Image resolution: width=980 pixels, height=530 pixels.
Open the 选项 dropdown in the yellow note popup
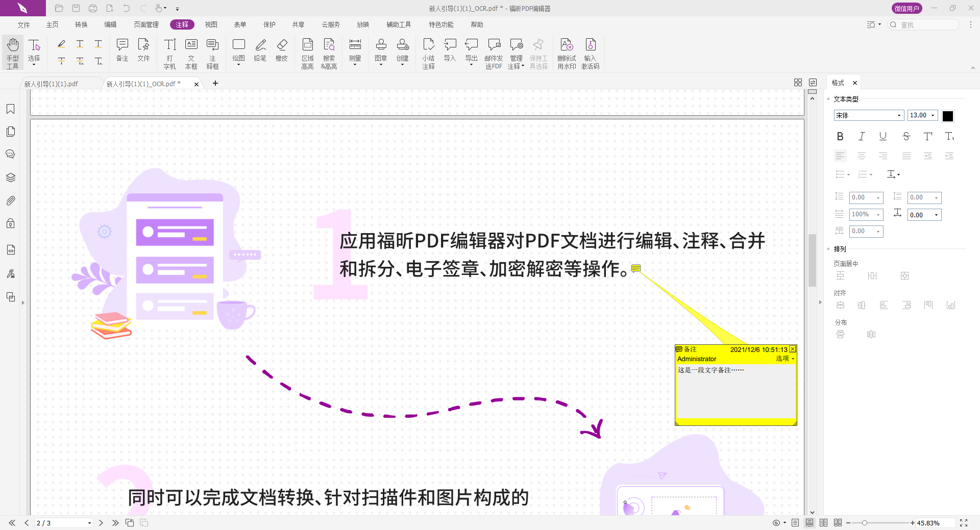[x=785, y=359]
